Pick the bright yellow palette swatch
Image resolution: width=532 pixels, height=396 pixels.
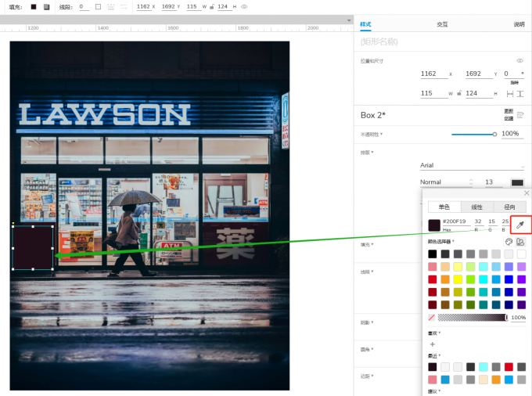click(458, 279)
